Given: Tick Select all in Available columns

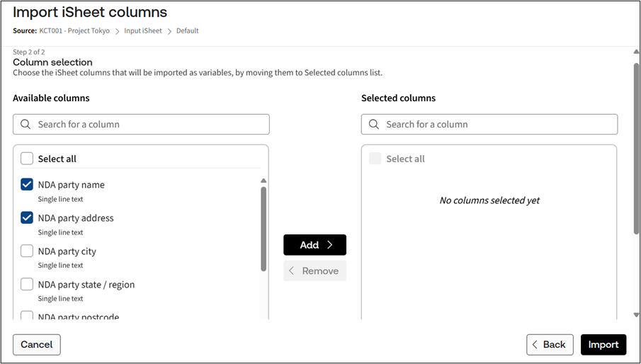Looking at the screenshot, I should [27, 159].
